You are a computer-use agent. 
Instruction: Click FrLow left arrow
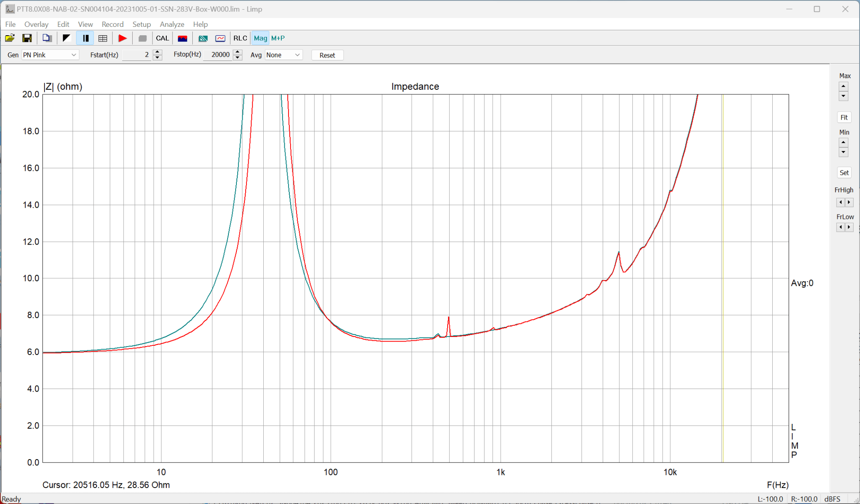coord(840,227)
